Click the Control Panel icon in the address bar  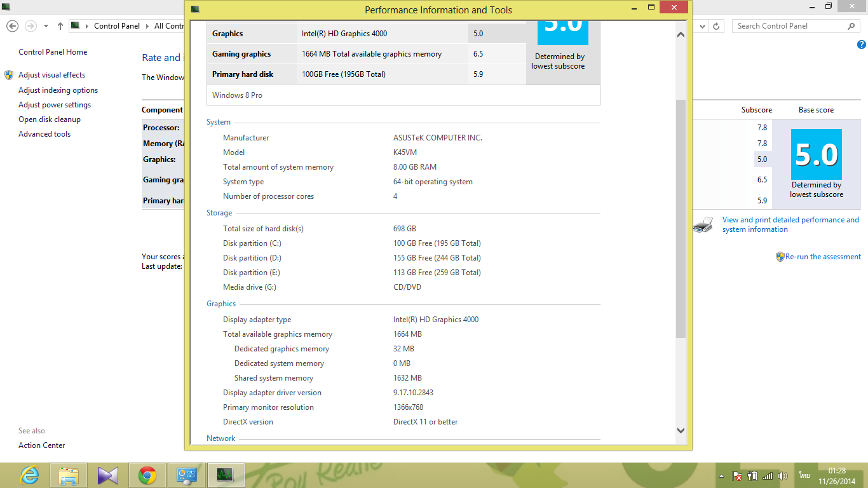point(76,26)
